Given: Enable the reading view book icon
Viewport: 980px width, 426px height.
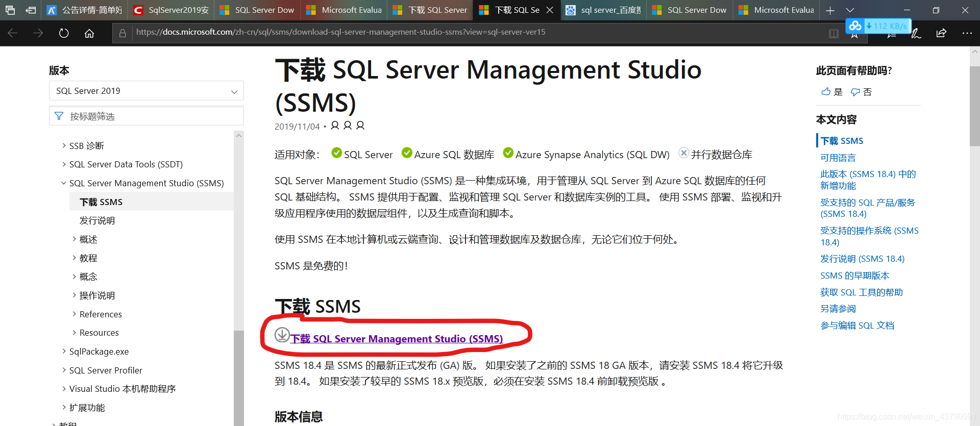Looking at the screenshot, I should [834, 33].
